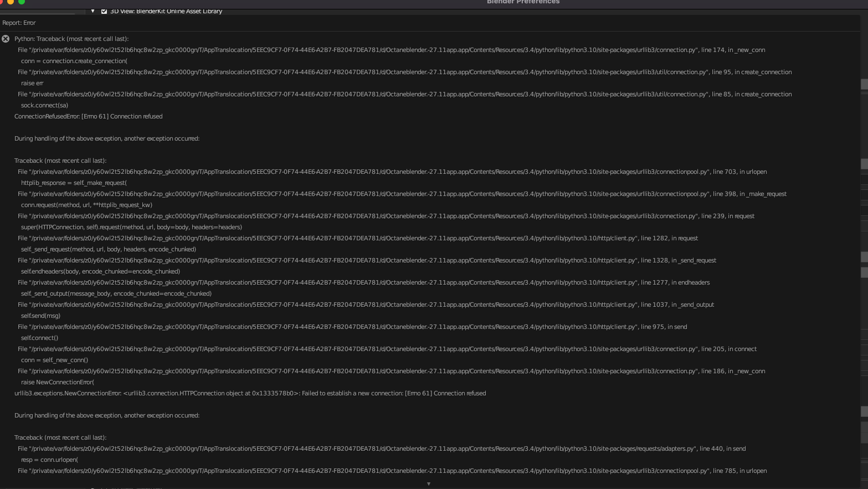
Task: Click the 'resp = conn.urlopen(' line
Action: [49, 460]
